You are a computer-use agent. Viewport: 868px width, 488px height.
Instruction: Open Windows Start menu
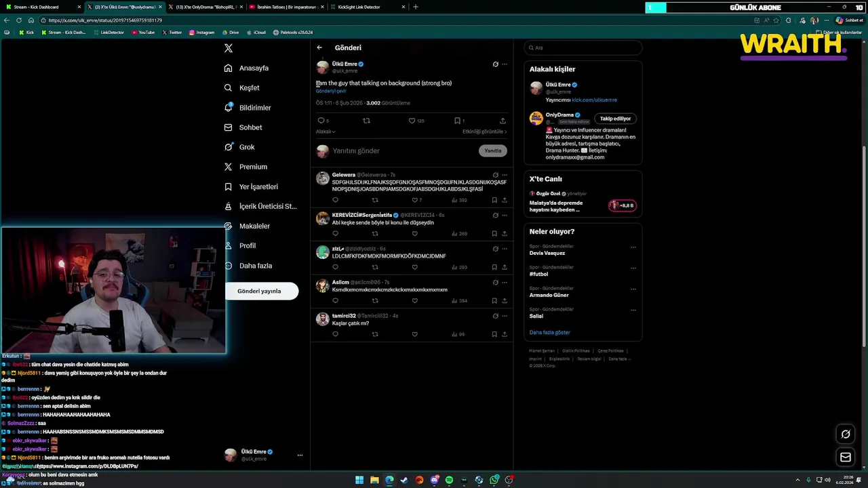[359, 480]
